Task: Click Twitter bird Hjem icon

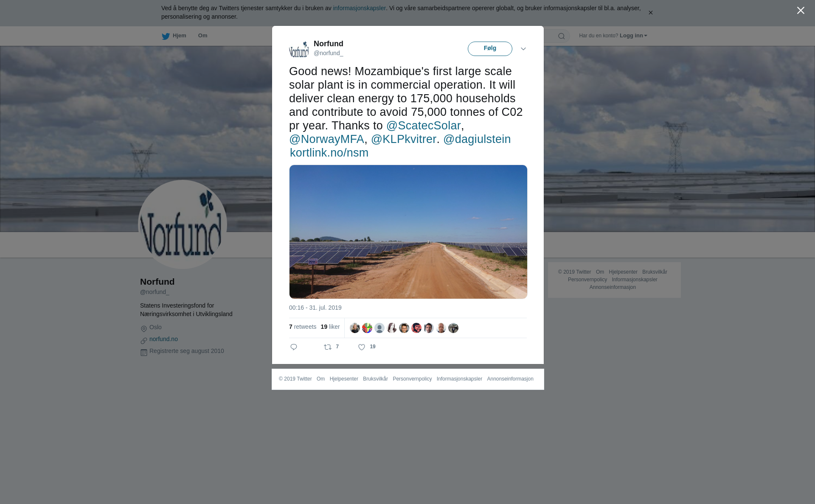Action: (x=166, y=36)
